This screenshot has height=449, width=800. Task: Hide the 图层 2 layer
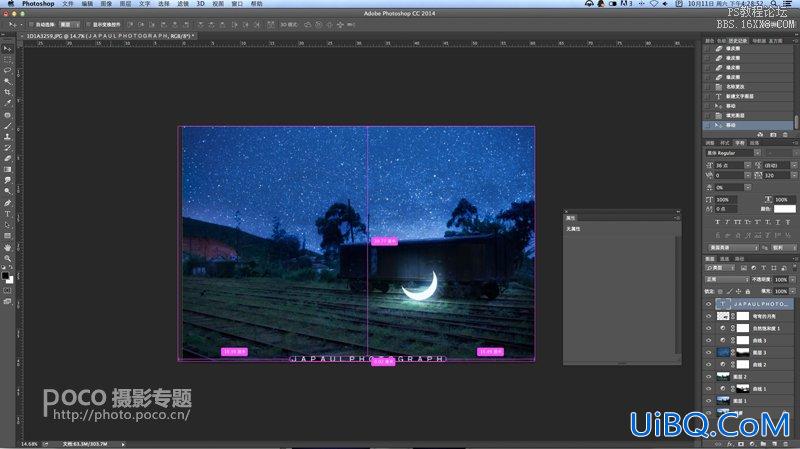tap(708, 377)
